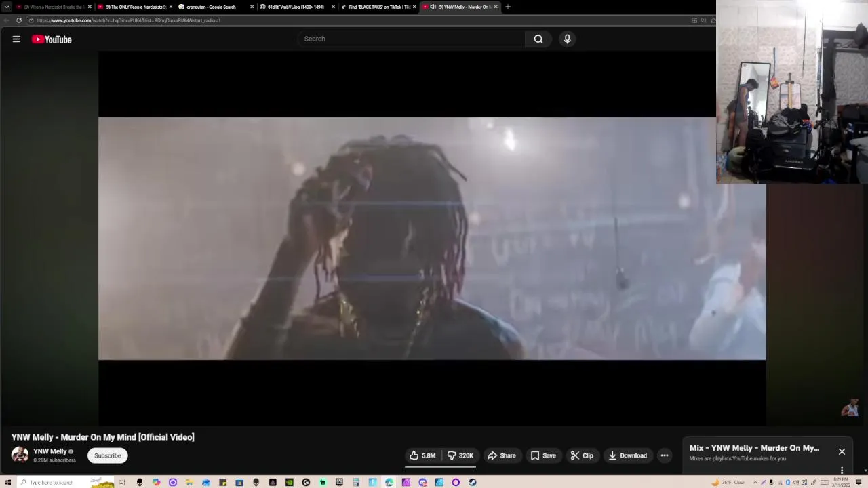Reload the page
The image size is (868, 488).
(19, 20)
